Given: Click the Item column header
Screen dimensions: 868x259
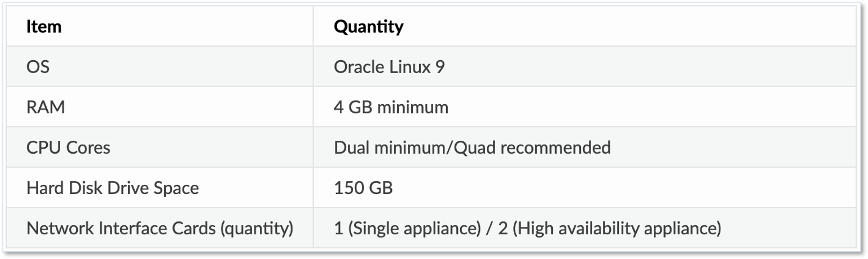Looking at the screenshot, I should click(43, 26).
